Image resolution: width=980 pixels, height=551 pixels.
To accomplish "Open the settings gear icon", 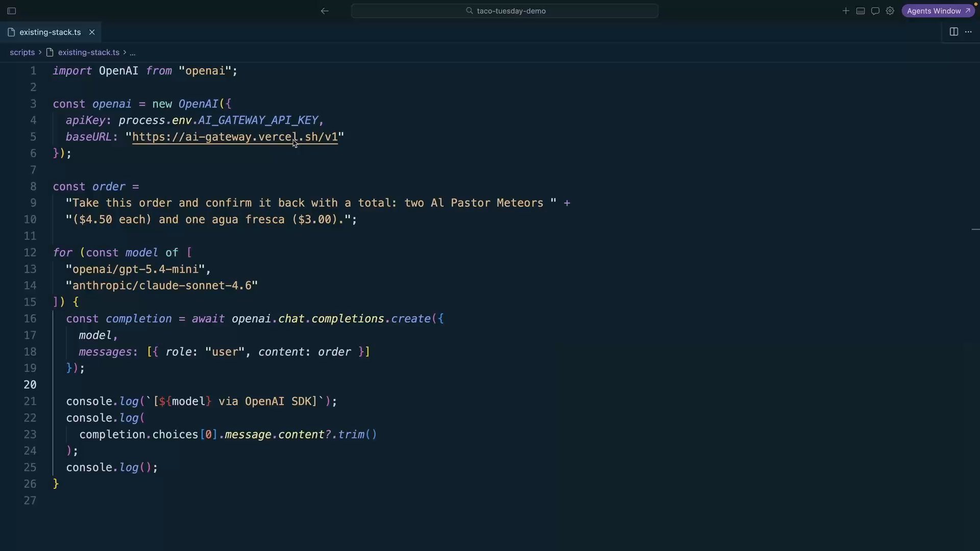I will click(x=890, y=11).
